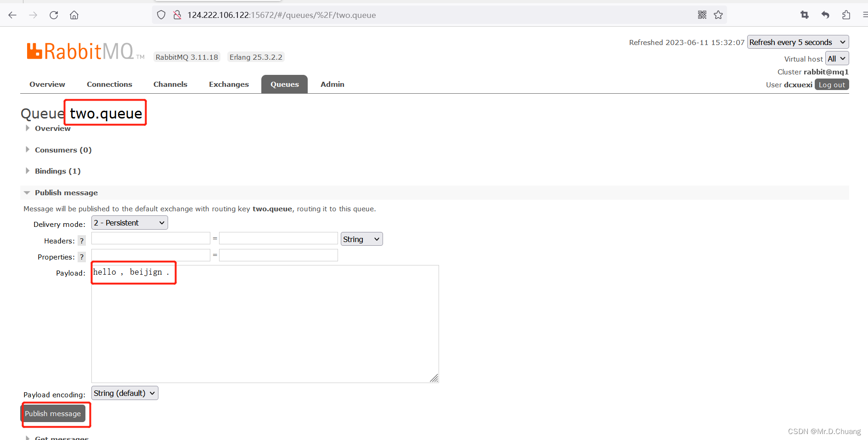This screenshot has height=440, width=868.
Task: Click the Erlang 25.3.2.2 version label
Action: [256, 57]
